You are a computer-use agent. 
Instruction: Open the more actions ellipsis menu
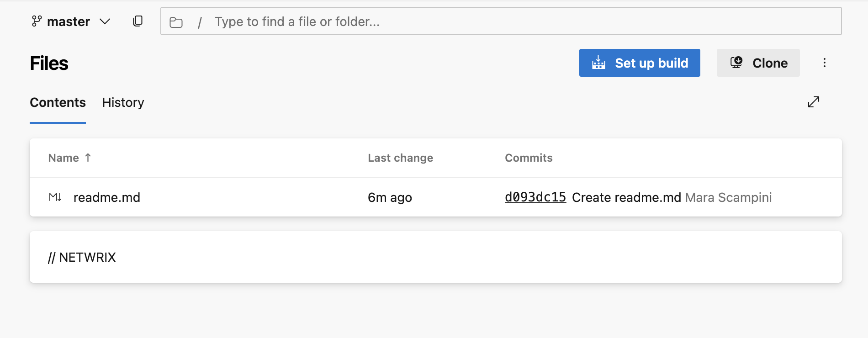tap(825, 63)
